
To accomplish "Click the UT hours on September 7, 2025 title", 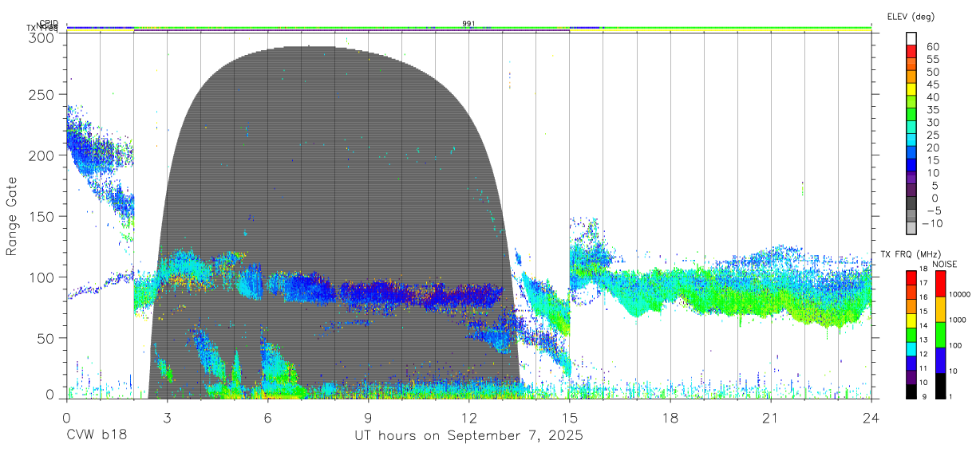I will [x=468, y=436].
